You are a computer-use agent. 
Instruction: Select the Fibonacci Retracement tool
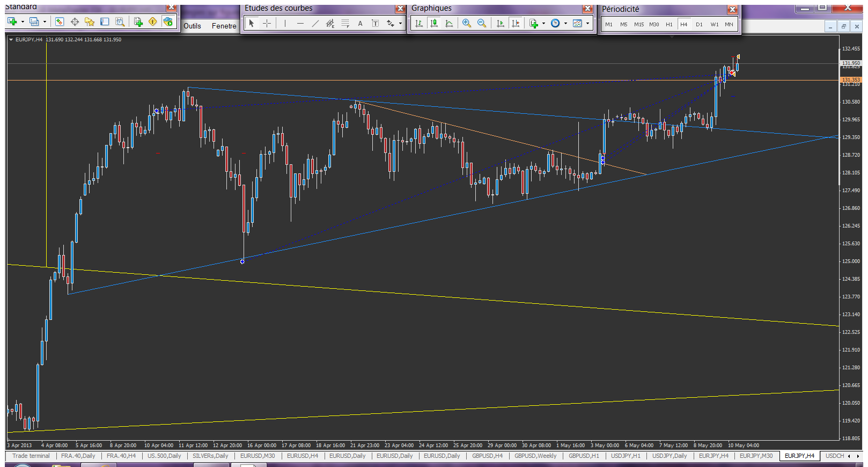tap(345, 23)
